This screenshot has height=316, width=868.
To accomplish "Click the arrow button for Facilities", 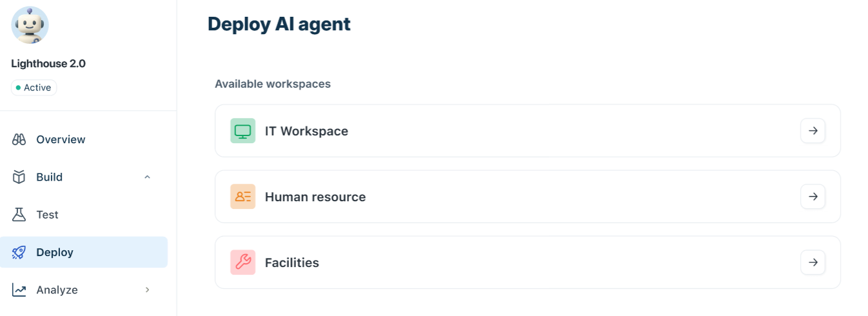I will 813,262.
